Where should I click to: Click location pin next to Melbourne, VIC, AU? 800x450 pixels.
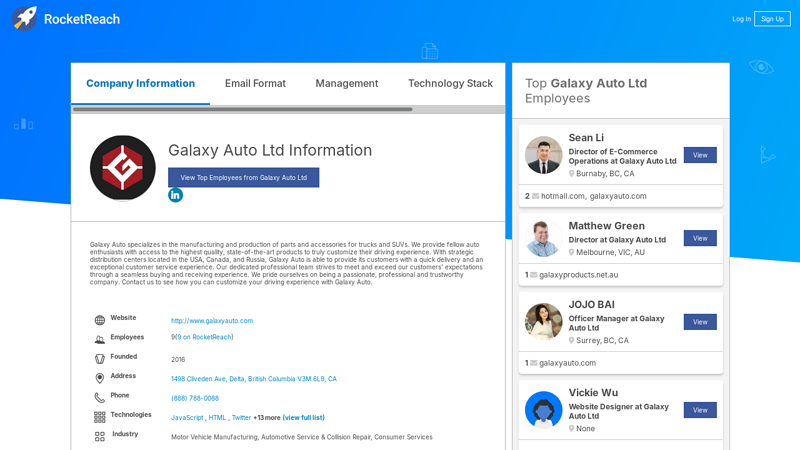click(571, 252)
